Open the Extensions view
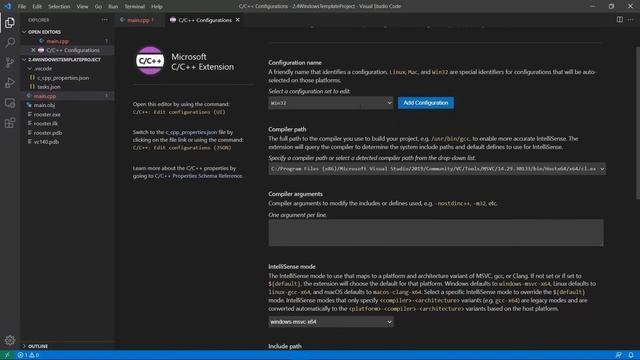The image size is (640, 360). [10, 123]
